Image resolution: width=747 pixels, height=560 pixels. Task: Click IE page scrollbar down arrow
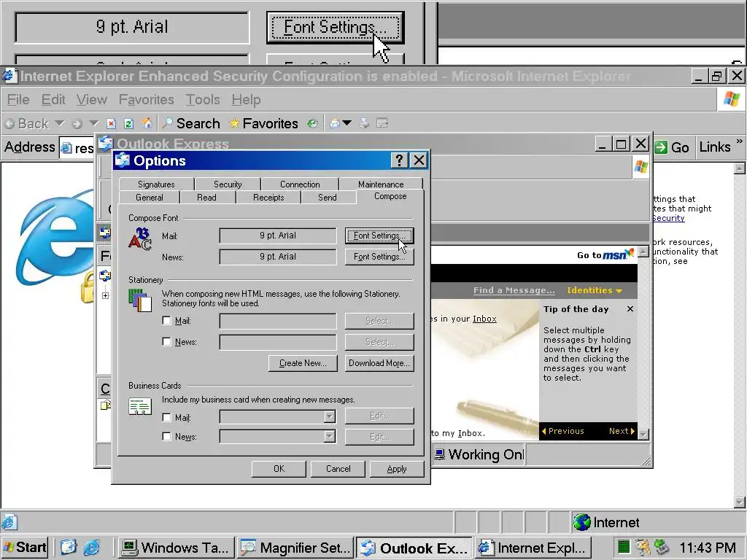pyautogui.click(x=740, y=502)
